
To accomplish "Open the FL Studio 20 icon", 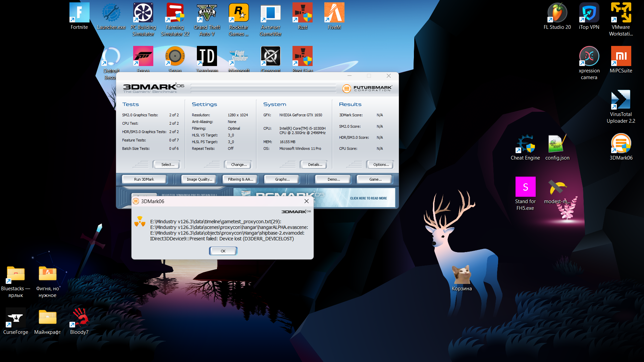I will click(557, 16).
